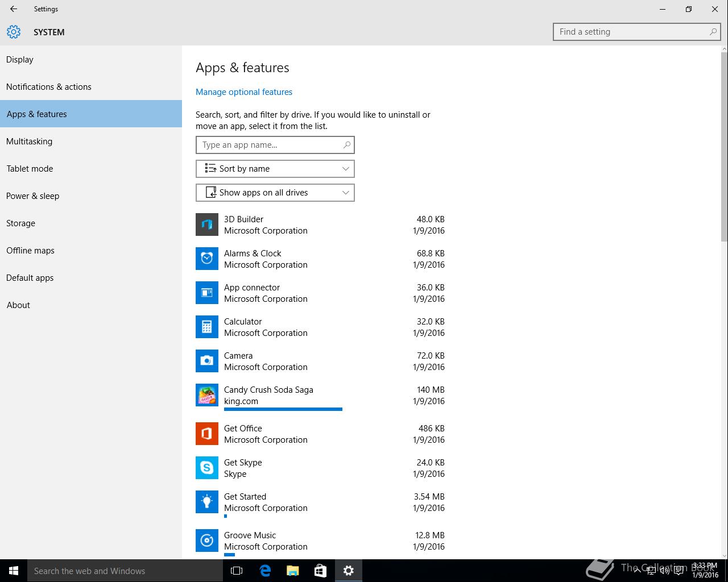The width and height of the screenshot is (728, 582).
Task: Open Power & sleep settings
Action: [91, 196]
